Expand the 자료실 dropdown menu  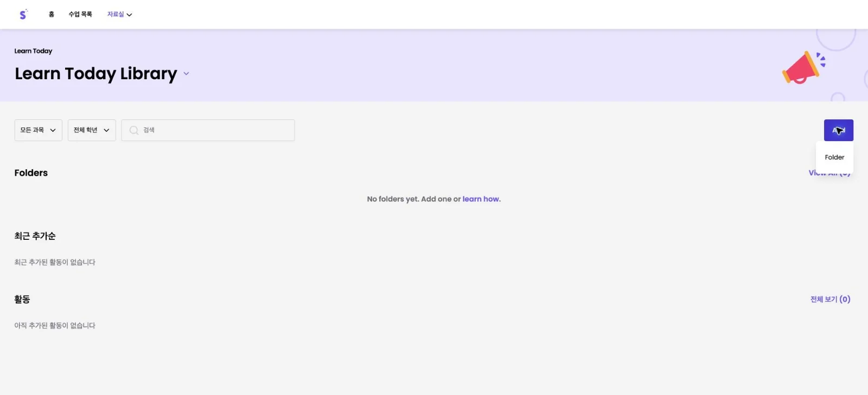[x=119, y=14]
